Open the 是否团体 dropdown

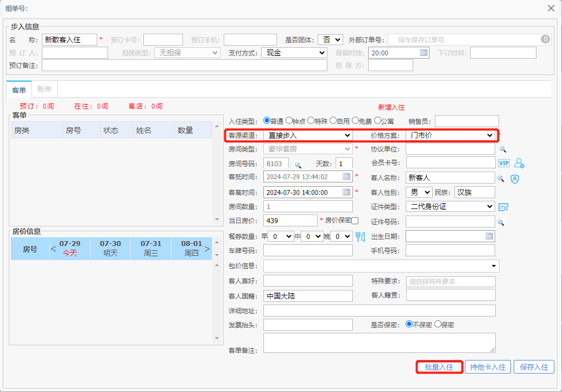coord(331,40)
